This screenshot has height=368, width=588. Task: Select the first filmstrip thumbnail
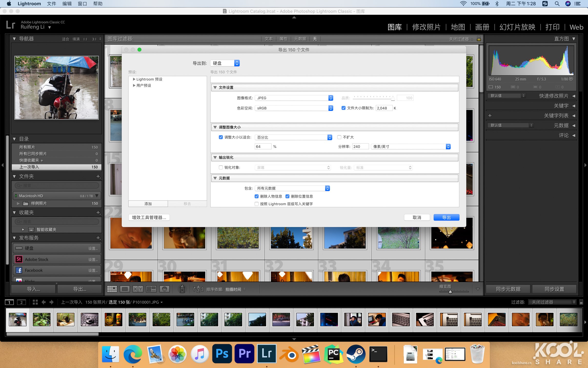pos(17,319)
